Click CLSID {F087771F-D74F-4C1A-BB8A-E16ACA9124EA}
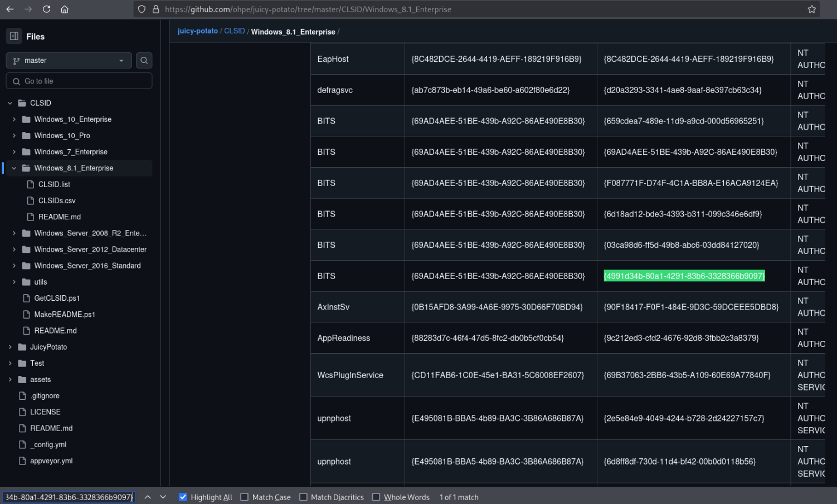The height and width of the screenshot is (504, 837). 691,183
